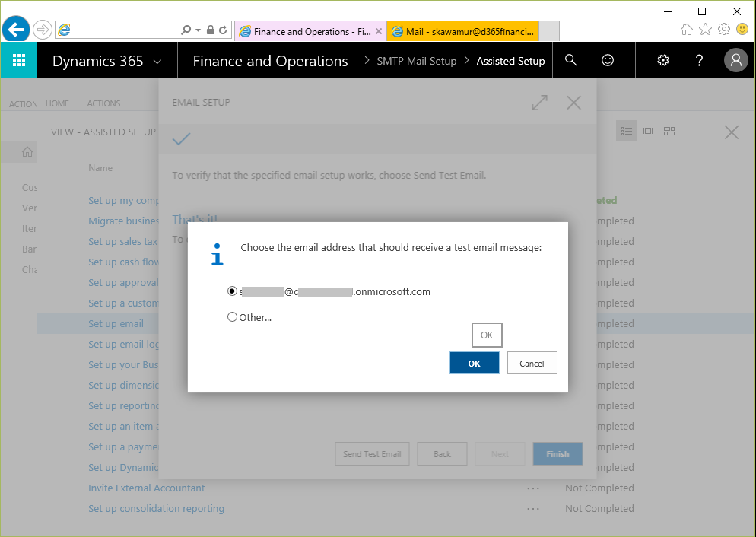Image resolution: width=756 pixels, height=537 pixels.
Task: Click the white outlined OK tooltip button
Action: 487,335
